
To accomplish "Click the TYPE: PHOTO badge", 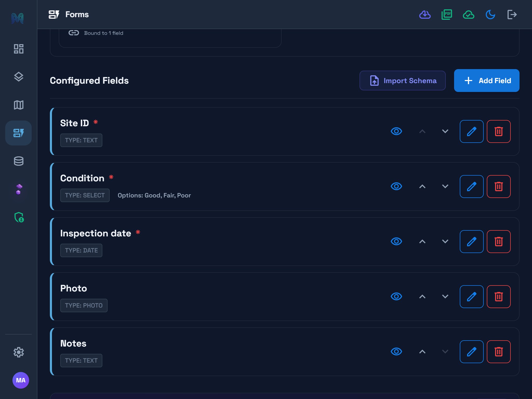I will tap(84, 305).
